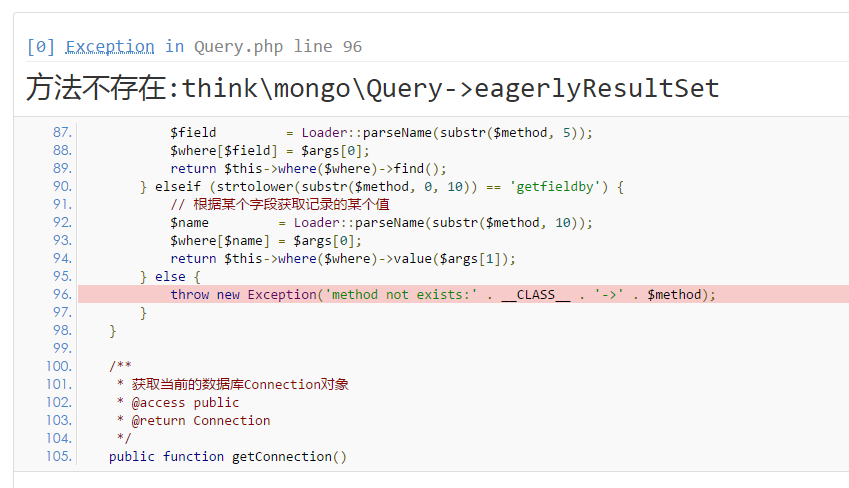Viewport: 849px width, 488px height.
Task: Click the '@return Connection' docblock line
Action: click(x=193, y=420)
